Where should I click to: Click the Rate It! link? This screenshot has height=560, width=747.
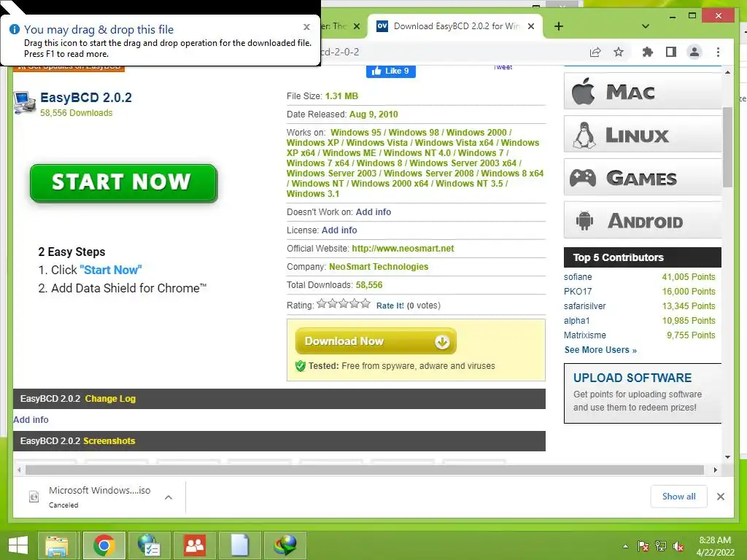390,306
